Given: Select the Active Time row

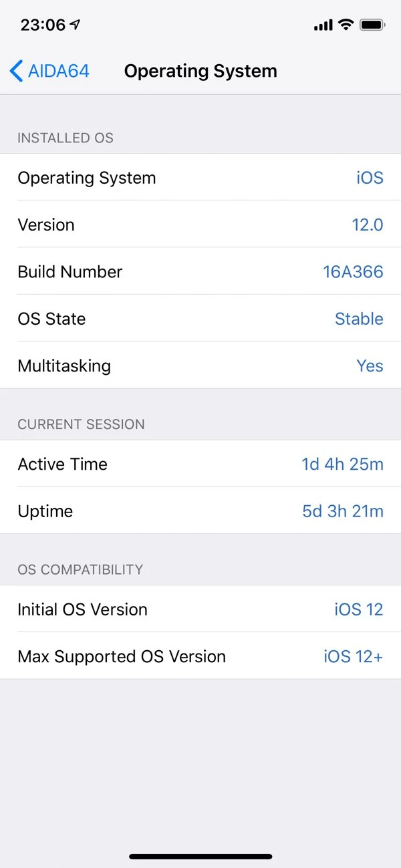Looking at the screenshot, I should [200, 464].
